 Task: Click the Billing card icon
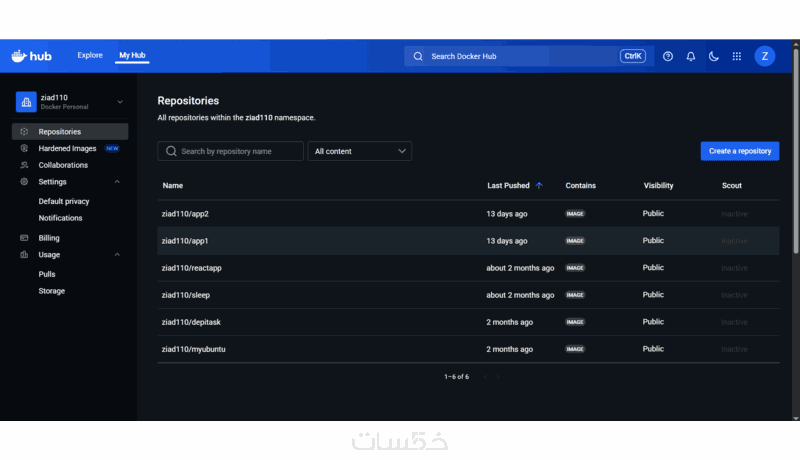coord(24,238)
